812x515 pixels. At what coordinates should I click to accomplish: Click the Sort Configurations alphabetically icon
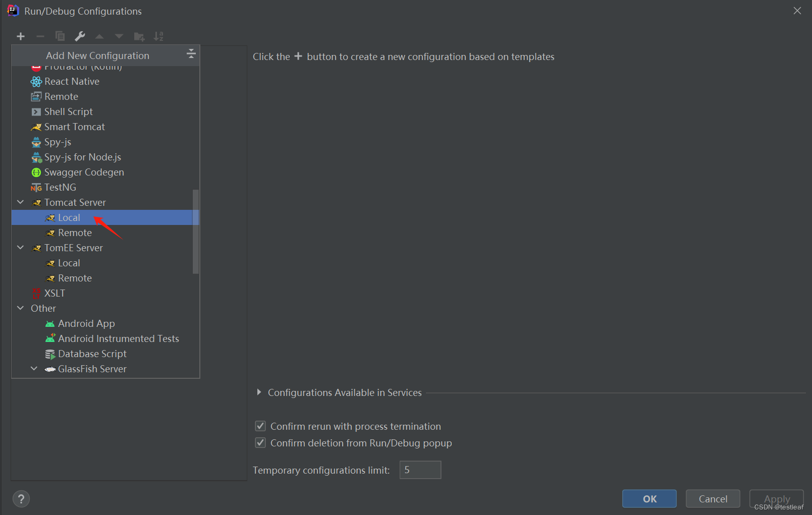pyautogui.click(x=158, y=36)
